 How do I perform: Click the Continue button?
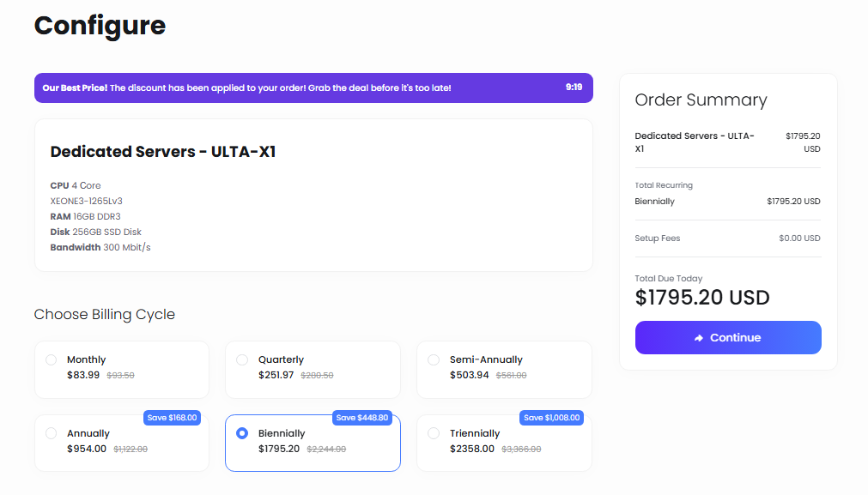728,337
